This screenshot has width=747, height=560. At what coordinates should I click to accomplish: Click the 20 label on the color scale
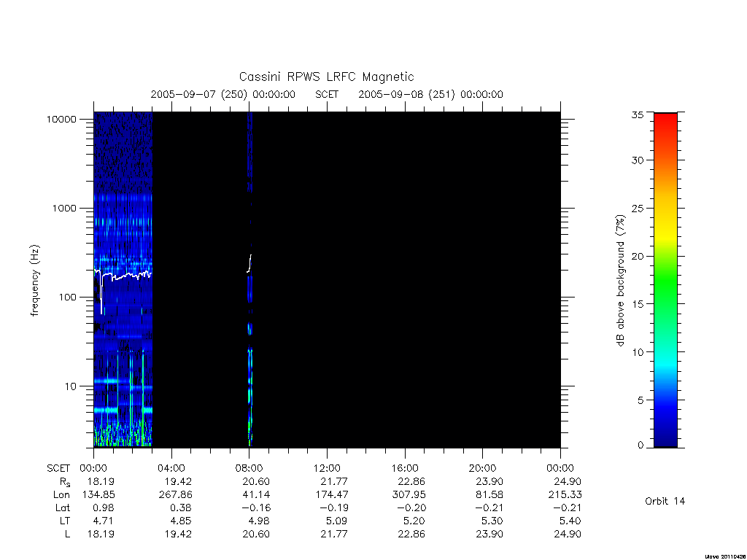[638, 256]
